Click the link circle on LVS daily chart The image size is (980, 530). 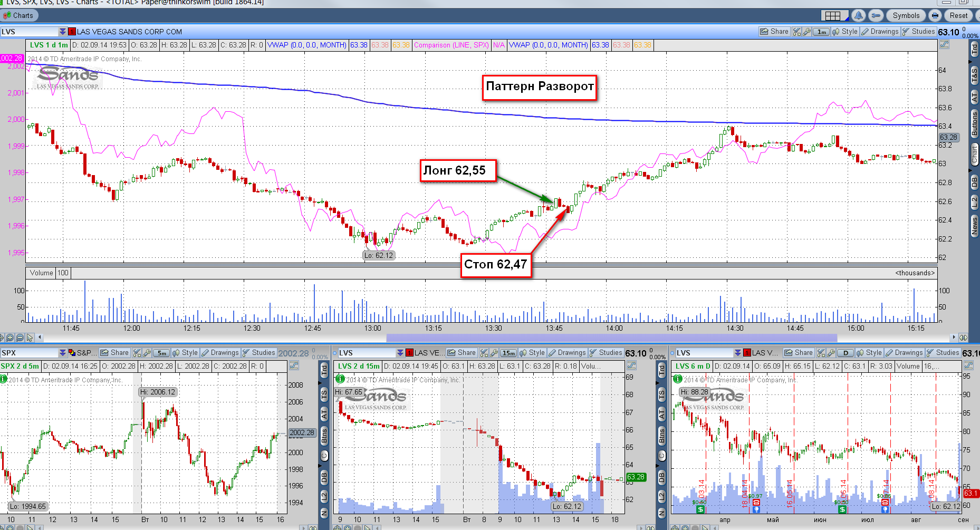pyautogui.click(x=672, y=353)
